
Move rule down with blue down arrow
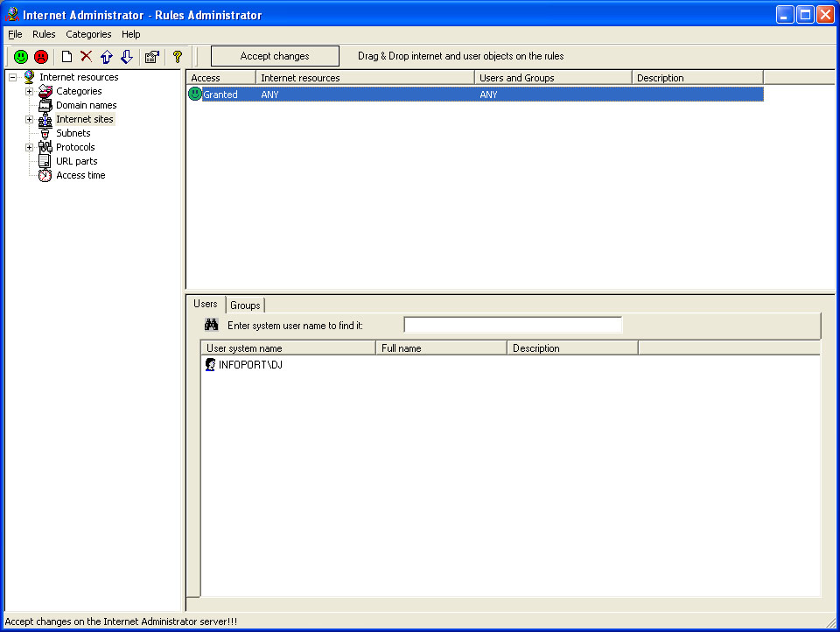pyautogui.click(x=126, y=57)
